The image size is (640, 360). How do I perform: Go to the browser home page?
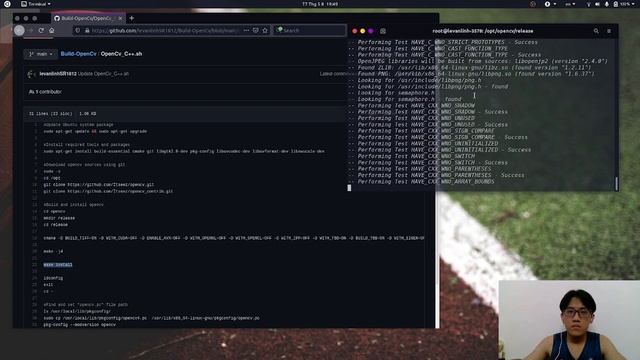tap(51, 30)
